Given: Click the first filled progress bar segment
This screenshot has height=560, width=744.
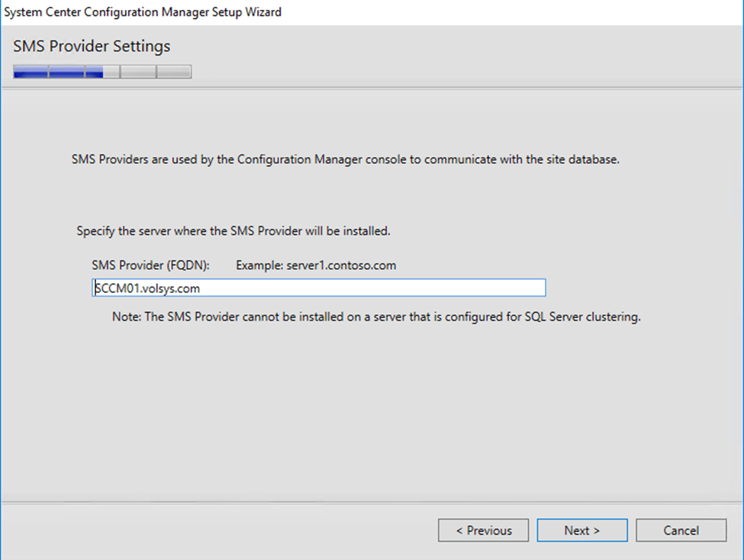Looking at the screenshot, I should pos(31,72).
